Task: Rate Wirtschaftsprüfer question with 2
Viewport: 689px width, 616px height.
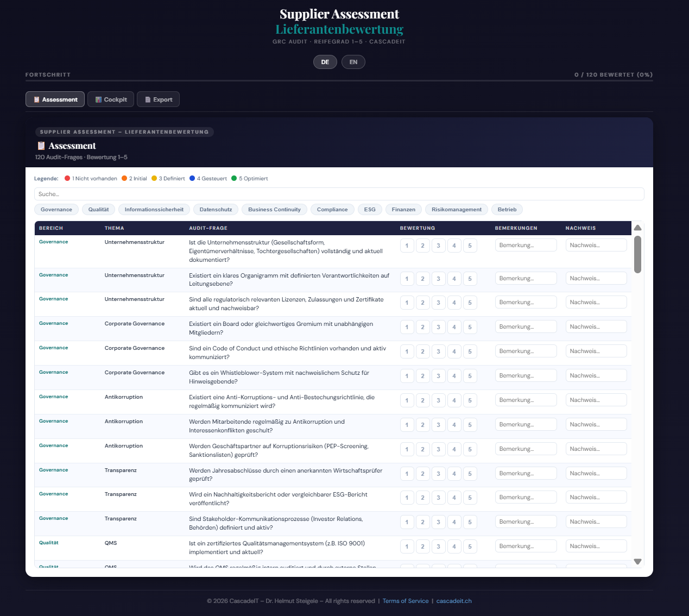Action: [423, 474]
